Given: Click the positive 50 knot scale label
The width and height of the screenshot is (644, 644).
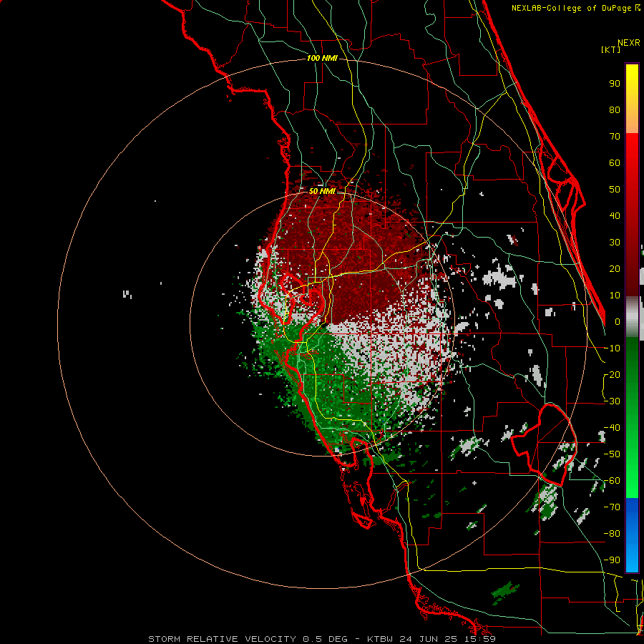Looking at the screenshot, I should coord(615,190).
